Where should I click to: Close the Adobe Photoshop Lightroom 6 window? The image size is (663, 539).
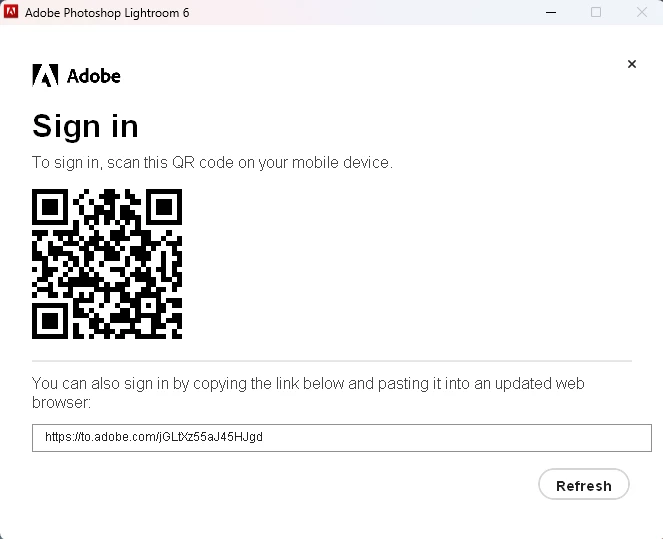pos(641,12)
